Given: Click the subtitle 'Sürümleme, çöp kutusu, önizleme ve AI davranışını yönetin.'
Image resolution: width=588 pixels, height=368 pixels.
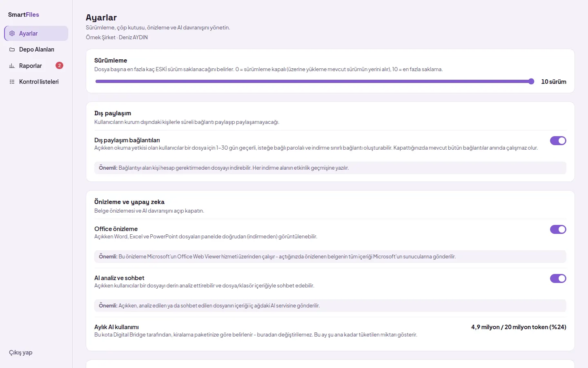Looking at the screenshot, I should click(x=158, y=28).
